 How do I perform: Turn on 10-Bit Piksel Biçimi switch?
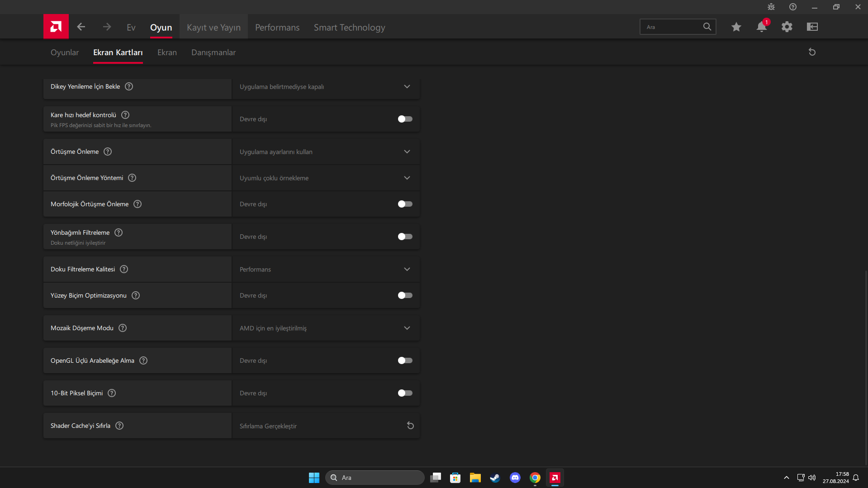click(405, 393)
